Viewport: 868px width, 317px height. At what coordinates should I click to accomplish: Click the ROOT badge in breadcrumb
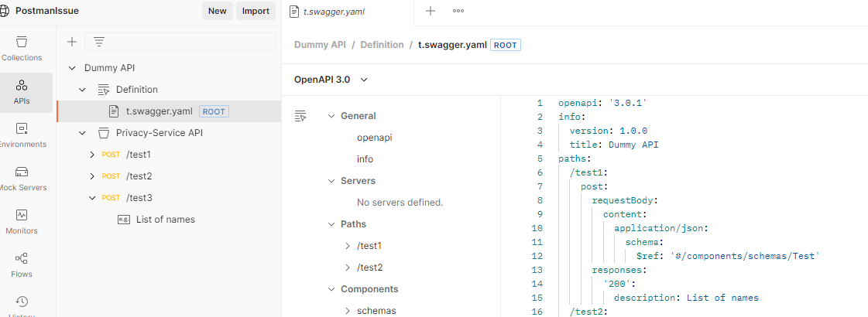coord(506,45)
